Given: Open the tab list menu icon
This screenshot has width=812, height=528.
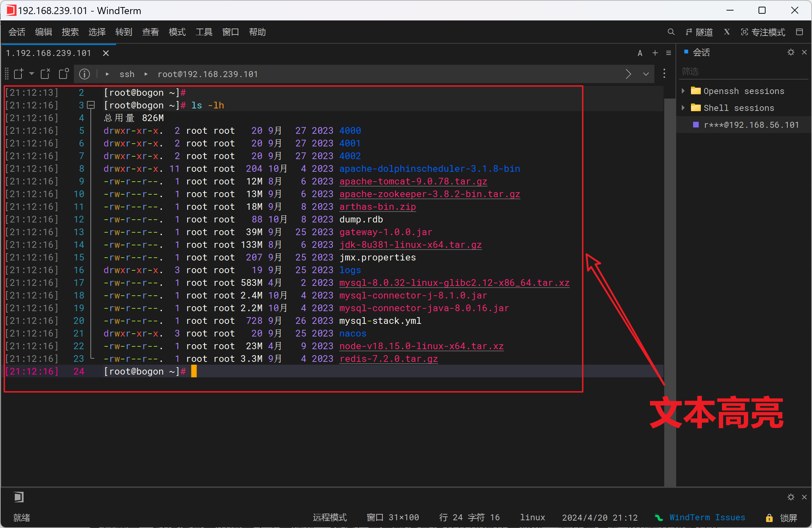Looking at the screenshot, I should [669, 53].
